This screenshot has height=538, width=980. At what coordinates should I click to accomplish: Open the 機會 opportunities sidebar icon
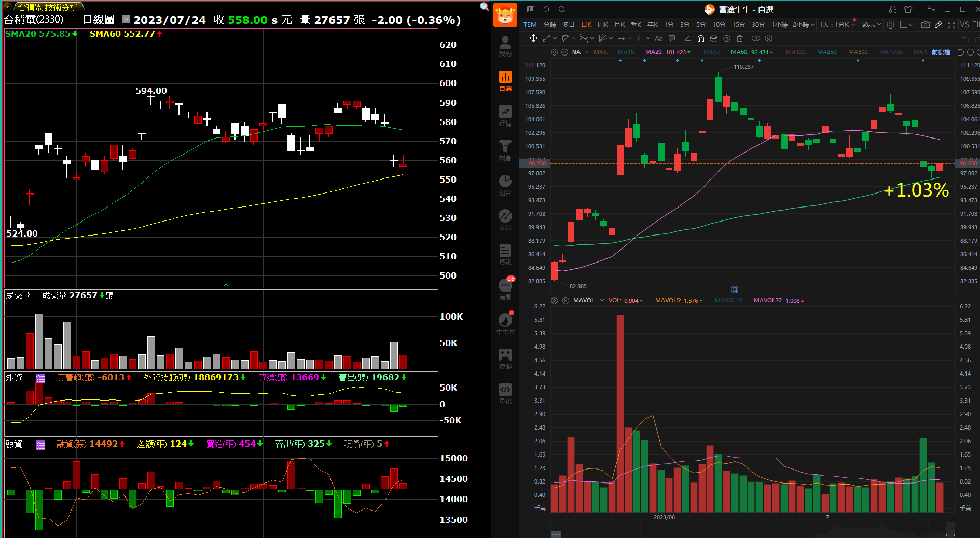505,150
